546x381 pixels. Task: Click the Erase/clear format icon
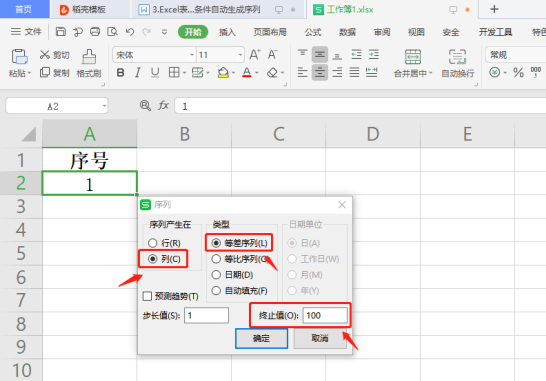pos(272,72)
